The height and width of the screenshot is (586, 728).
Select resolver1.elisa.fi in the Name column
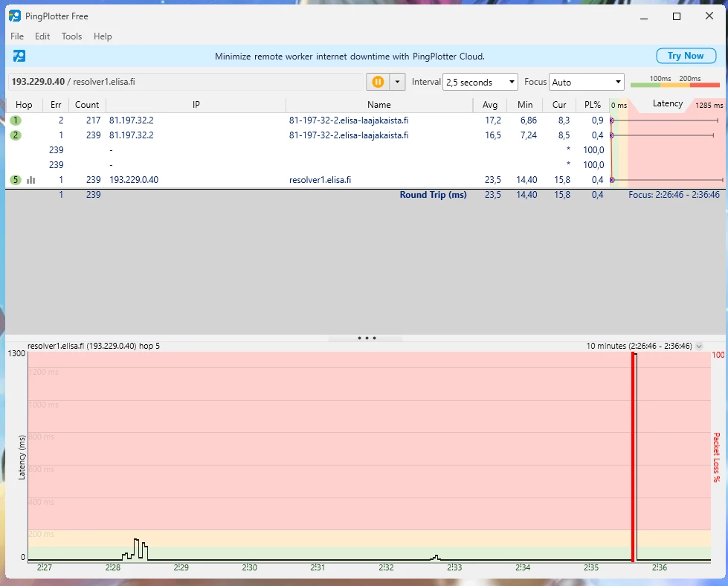pos(320,180)
